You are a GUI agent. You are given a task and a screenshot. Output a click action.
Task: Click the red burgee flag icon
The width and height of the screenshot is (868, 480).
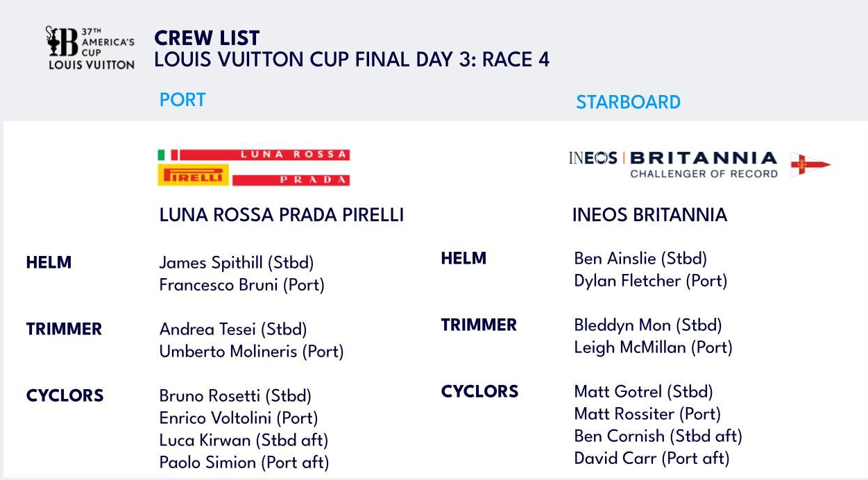[x=810, y=164]
